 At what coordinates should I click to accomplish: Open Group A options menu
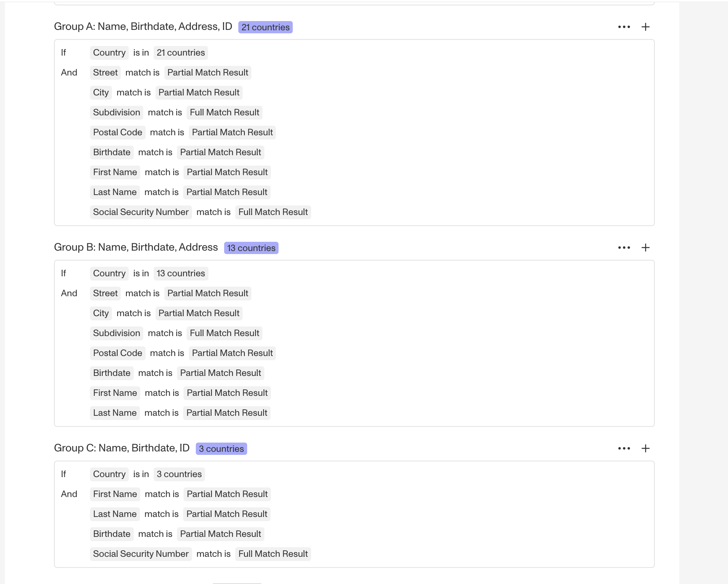click(x=624, y=26)
